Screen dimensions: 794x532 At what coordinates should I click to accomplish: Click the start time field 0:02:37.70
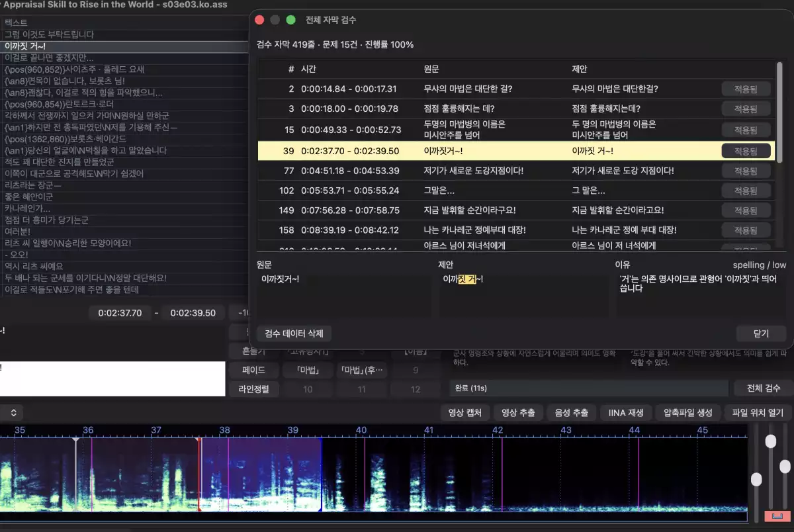(120, 313)
